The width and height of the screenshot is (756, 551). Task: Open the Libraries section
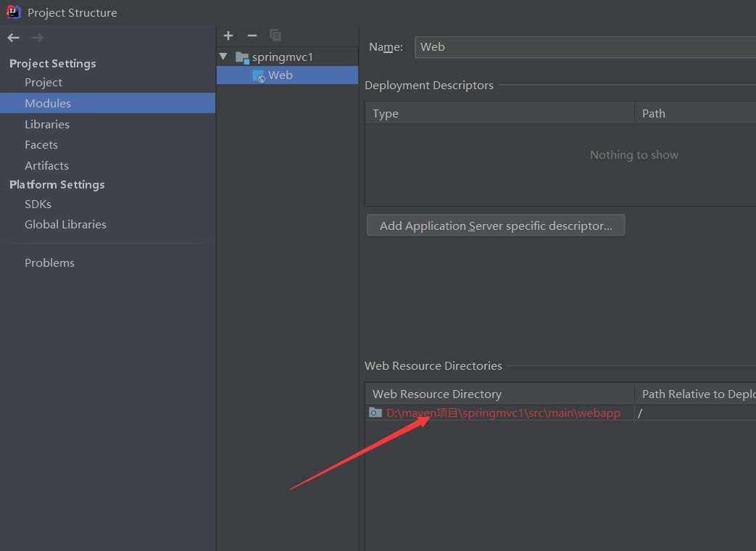tap(47, 125)
